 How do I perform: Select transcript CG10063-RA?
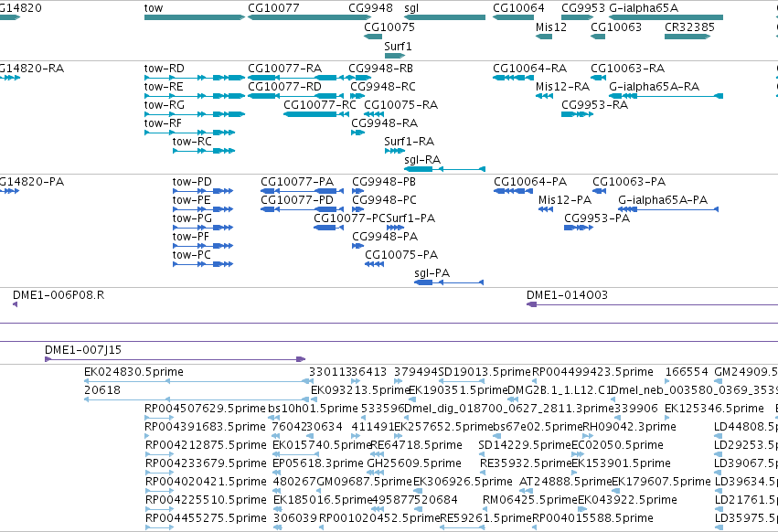(x=598, y=78)
